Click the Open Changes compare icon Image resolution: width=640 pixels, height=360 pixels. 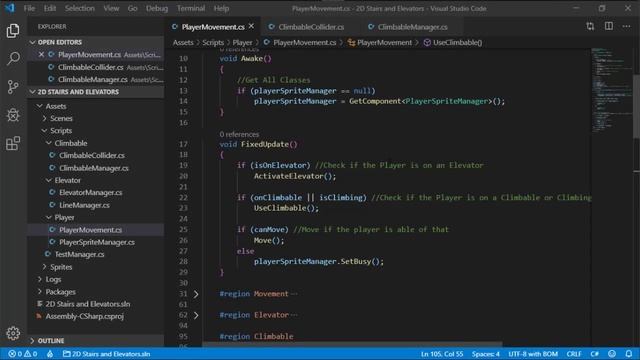(x=590, y=27)
